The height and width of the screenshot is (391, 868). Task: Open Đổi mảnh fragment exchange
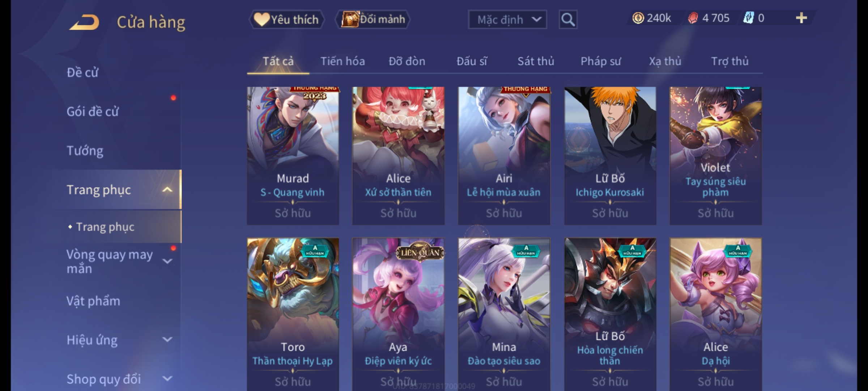click(373, 20)
